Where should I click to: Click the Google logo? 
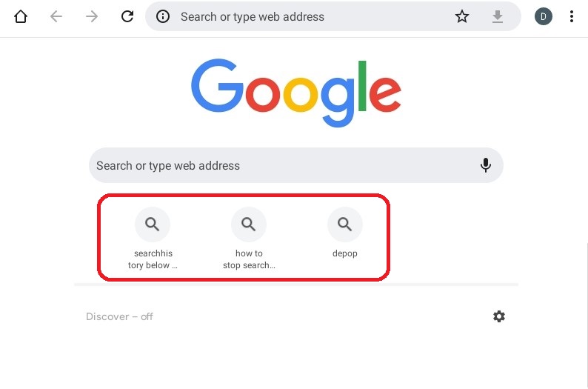[x=295, y=93]
